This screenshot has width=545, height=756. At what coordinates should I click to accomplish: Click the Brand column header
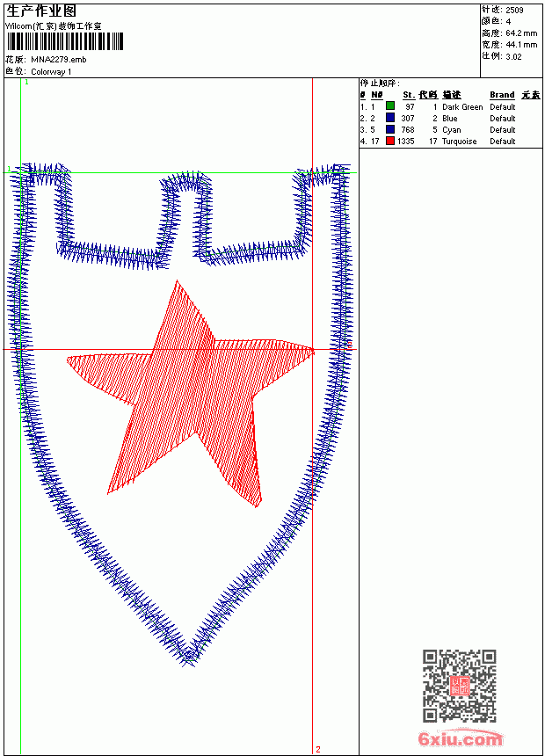502,95
